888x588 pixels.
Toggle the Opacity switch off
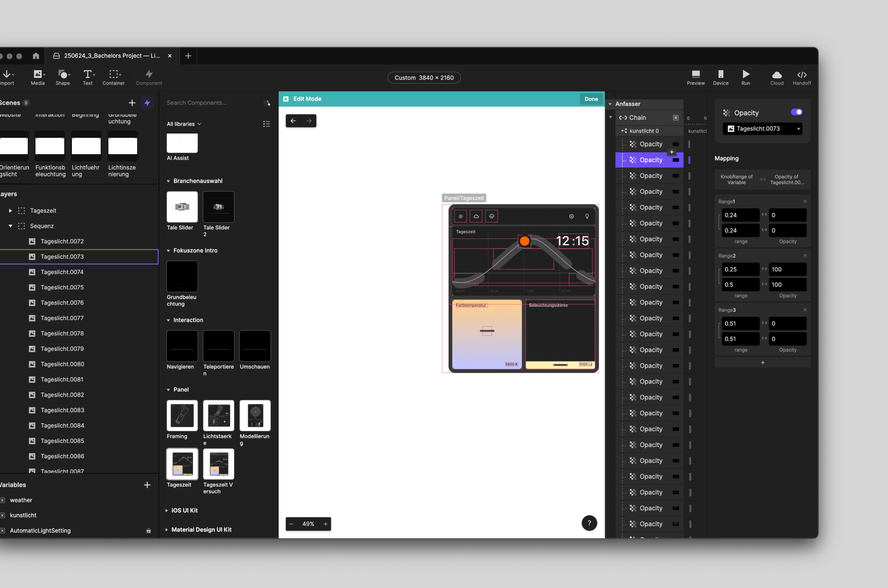[796, 112]
